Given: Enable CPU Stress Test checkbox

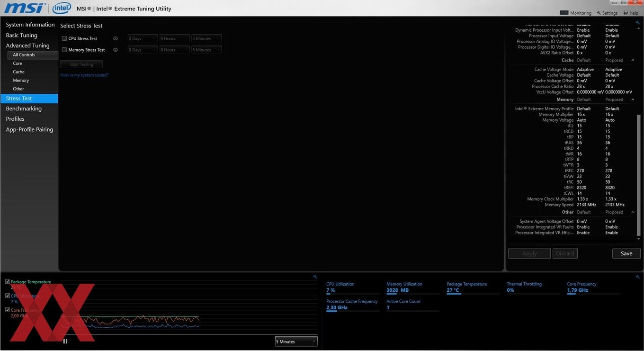Looking at the screenshot, I should coord(64,38).
